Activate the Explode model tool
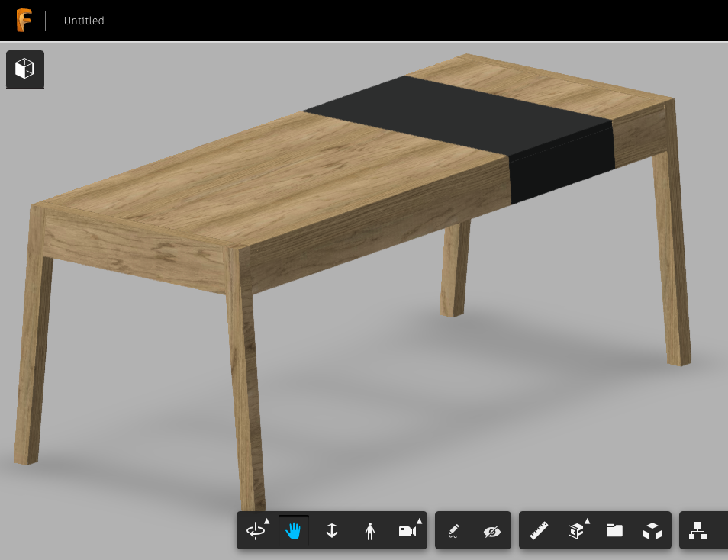Image resolution: width=728 pixels, height=560 pixels. pos(652,531)
